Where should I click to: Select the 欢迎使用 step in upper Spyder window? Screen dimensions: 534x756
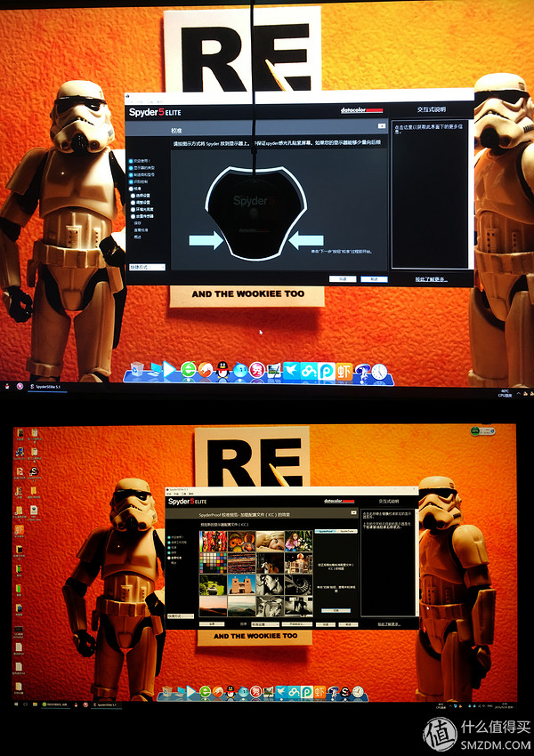pyautogui.click(x=140, y=161)
